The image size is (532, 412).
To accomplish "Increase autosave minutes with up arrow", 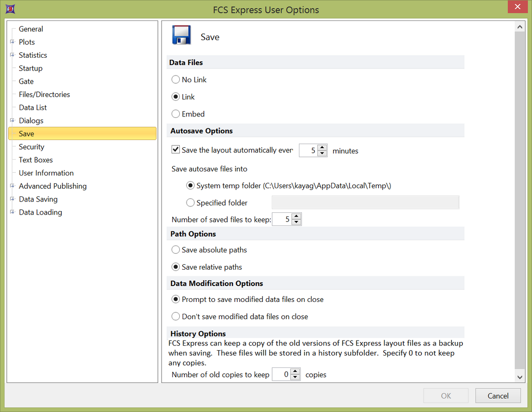I will [x=322, y=147].
